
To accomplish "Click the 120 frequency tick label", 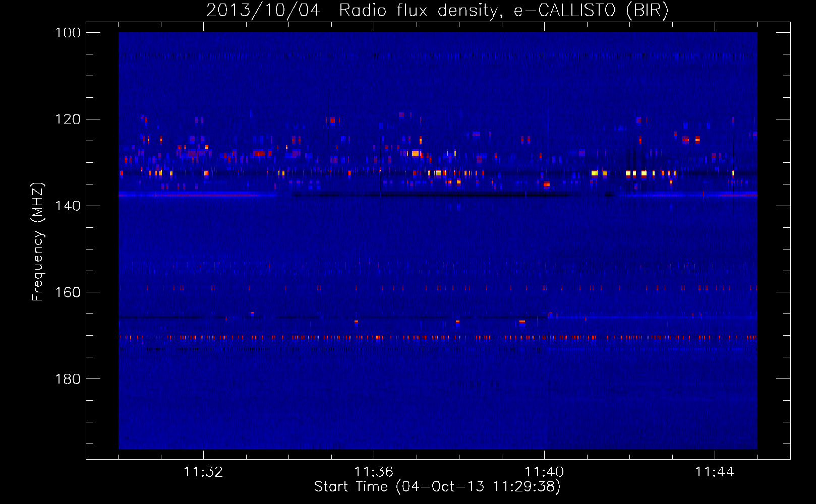I will tap(68, 119).
